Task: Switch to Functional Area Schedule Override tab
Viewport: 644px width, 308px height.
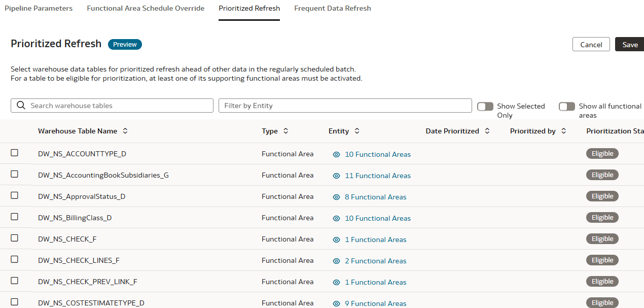Action: 146,8
